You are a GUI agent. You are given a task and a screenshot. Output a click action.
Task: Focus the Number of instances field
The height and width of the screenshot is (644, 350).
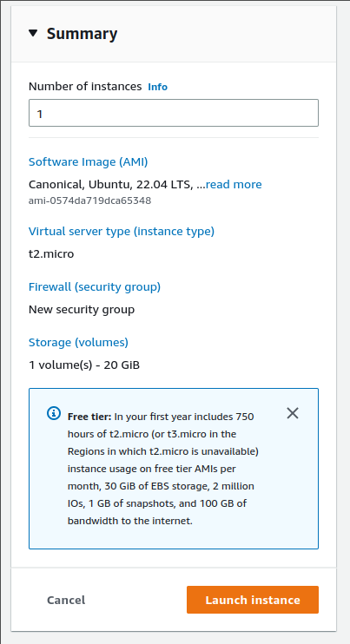point(174,113)
